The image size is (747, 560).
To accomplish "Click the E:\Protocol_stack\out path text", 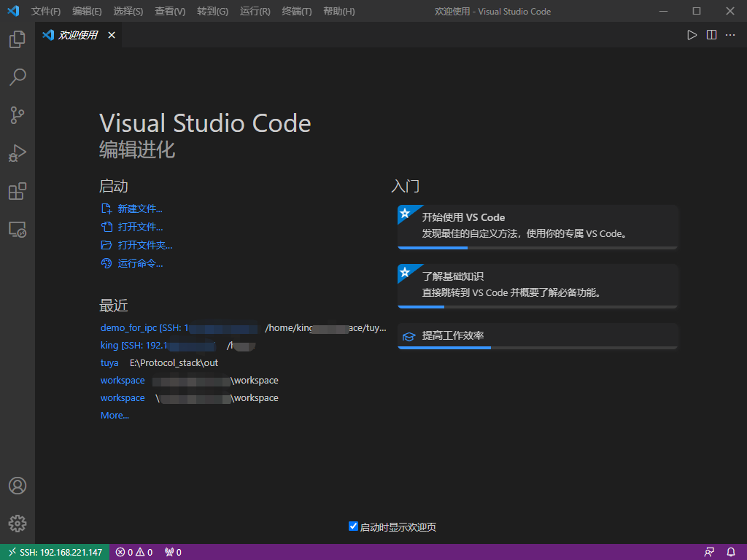I will click(x=174, y=363).
